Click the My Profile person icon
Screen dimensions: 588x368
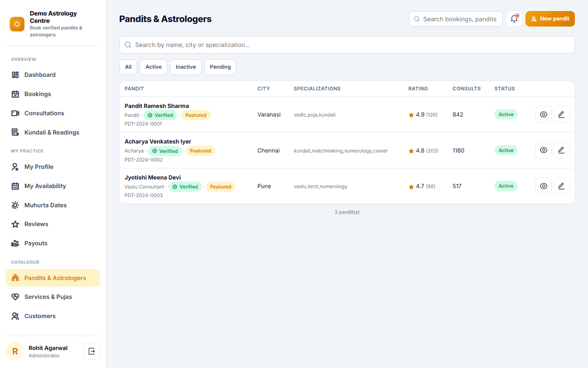[16, 167]
